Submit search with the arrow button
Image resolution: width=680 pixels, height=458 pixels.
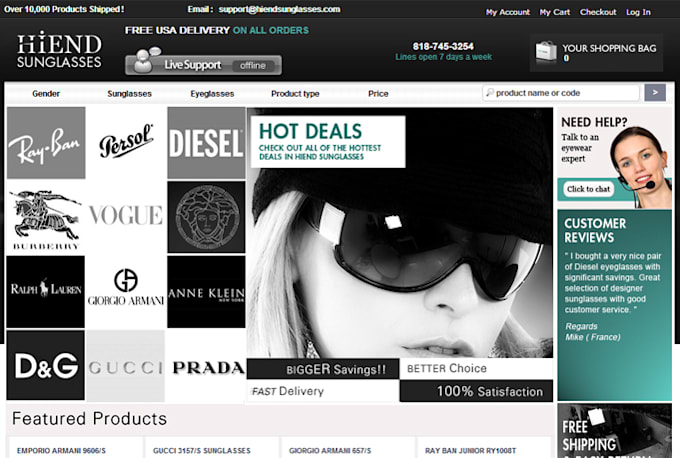655,93
